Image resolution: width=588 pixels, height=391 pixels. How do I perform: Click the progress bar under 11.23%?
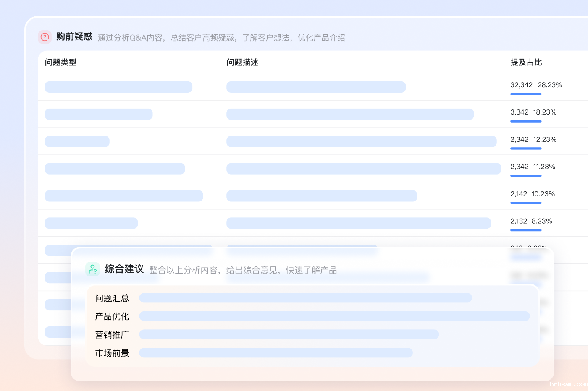pos(526,176)
